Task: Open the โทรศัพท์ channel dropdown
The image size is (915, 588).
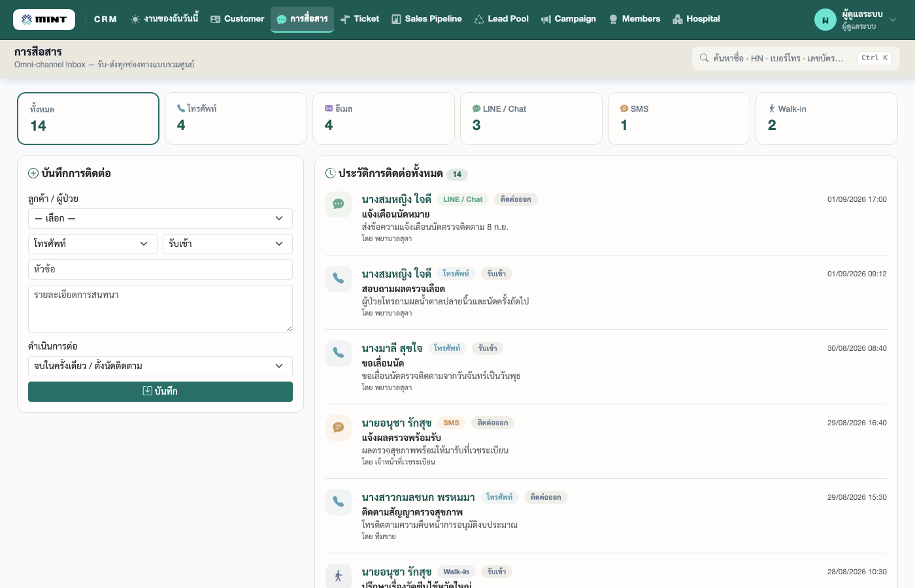Action: tap(93, 244)
